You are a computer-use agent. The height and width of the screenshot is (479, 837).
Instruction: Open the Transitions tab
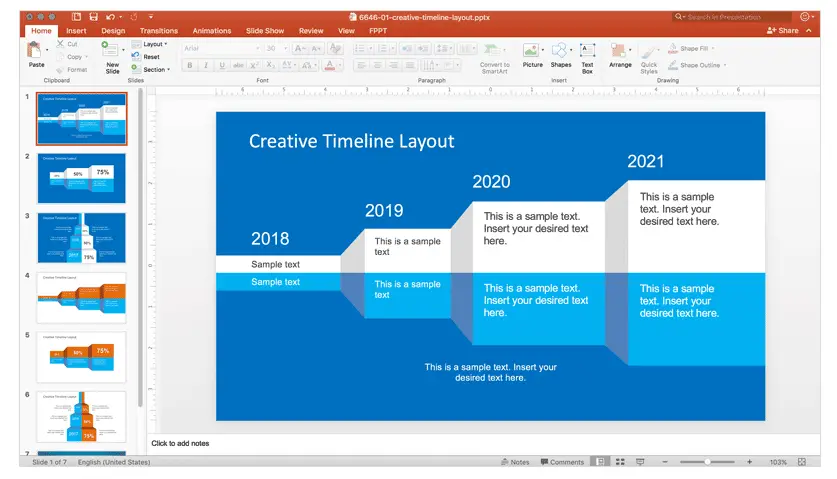click(159, 30)
